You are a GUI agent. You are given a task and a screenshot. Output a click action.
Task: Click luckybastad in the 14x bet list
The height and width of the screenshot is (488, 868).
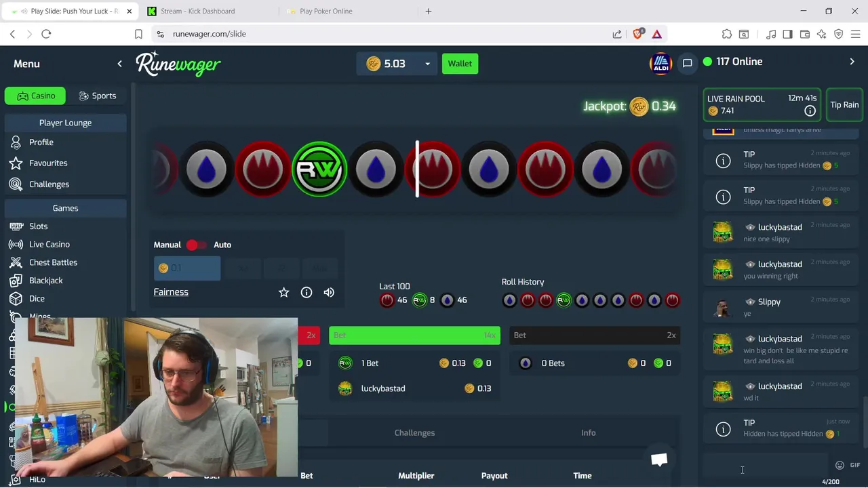tap(383, 388)
